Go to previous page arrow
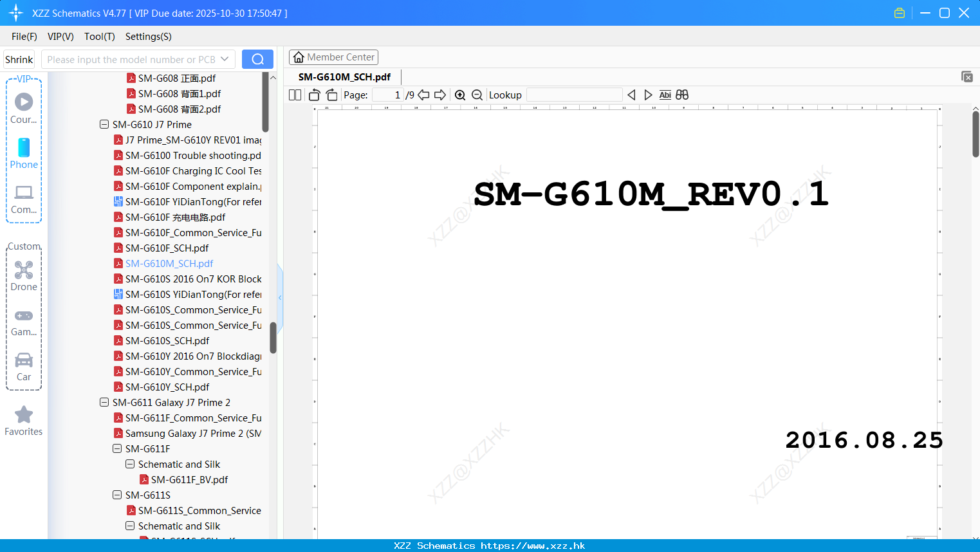The height and width of the screenshot is (552, 980). pos(423,95)
